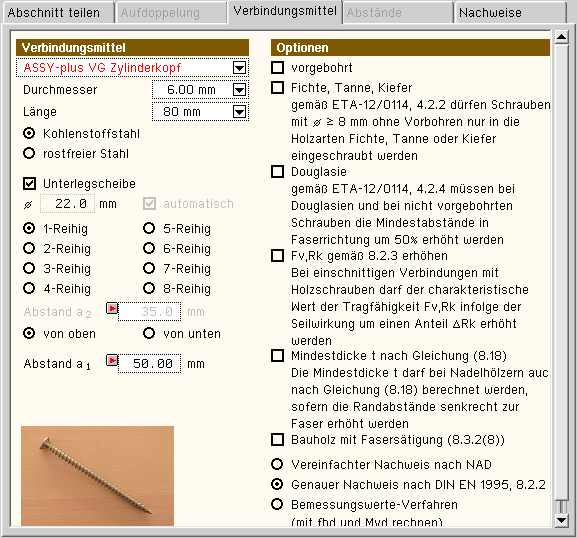Click the Optionen section header
This screenshot has height=538, width=577.
tap(410, 48)
